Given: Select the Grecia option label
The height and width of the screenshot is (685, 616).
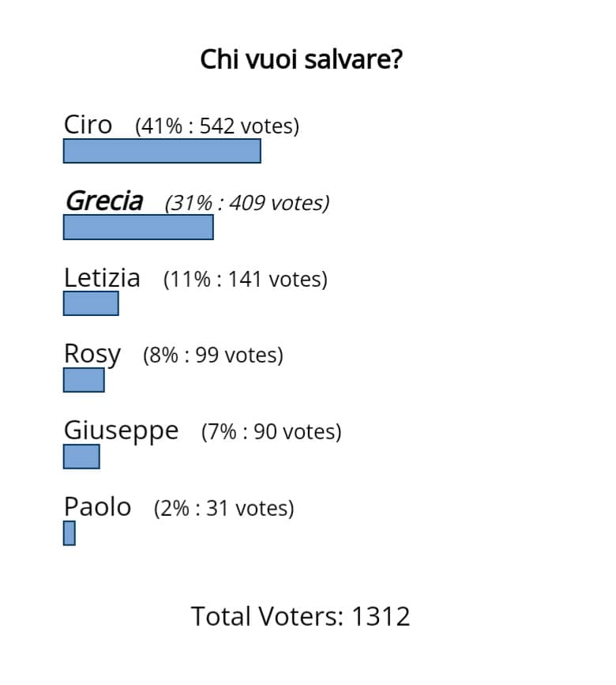Looking at the screenshot, I should (104, 201).
